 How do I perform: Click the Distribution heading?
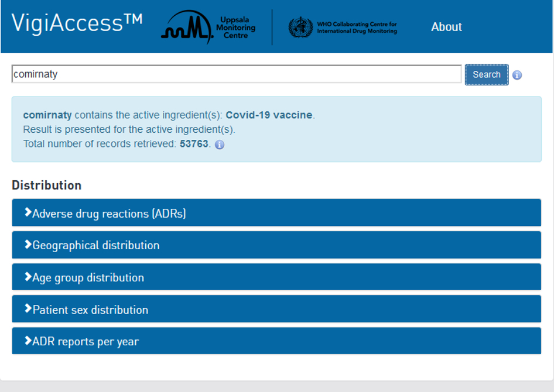[47, 185]
